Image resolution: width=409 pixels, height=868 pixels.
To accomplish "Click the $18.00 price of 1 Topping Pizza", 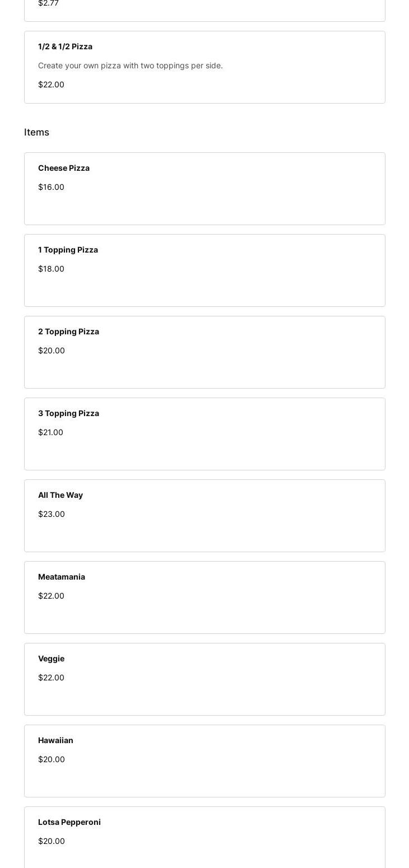I will (x=51, y=269).
